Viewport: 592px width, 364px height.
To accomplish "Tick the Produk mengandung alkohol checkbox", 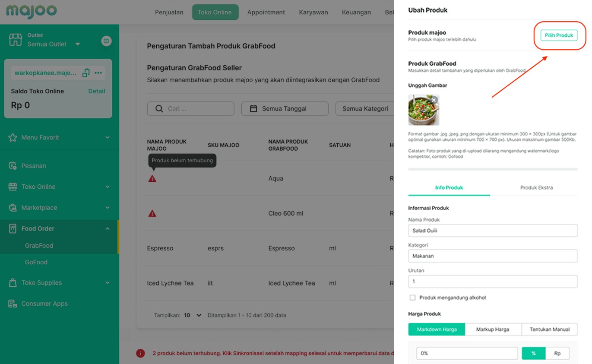I will pyautogui.click(x=412, y=298).
